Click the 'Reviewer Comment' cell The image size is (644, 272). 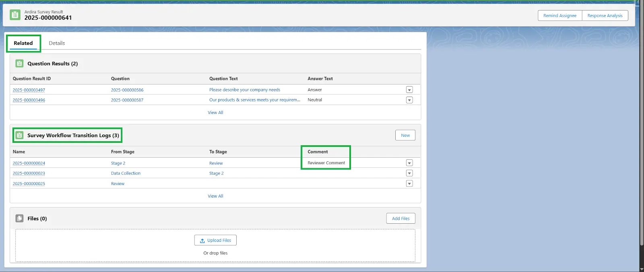pos(326,163)
